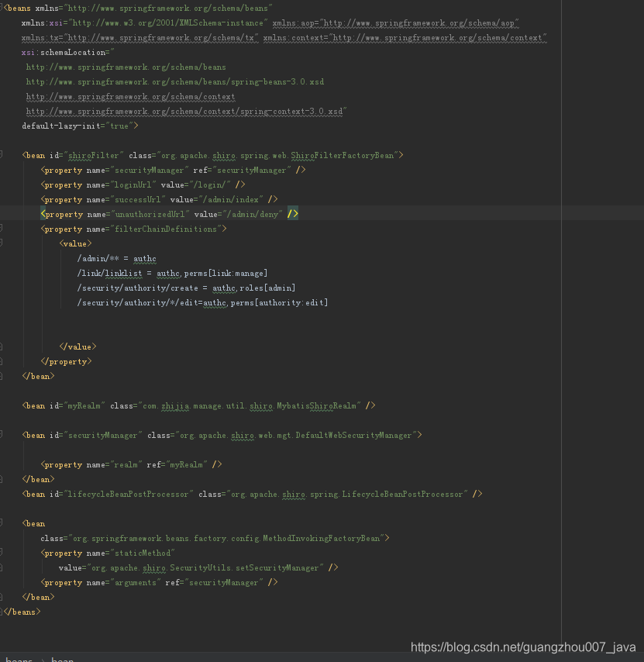Click the ref="myRealm" value
The width and height of the screenshot is (644, 662).
(x=187, y=464)
